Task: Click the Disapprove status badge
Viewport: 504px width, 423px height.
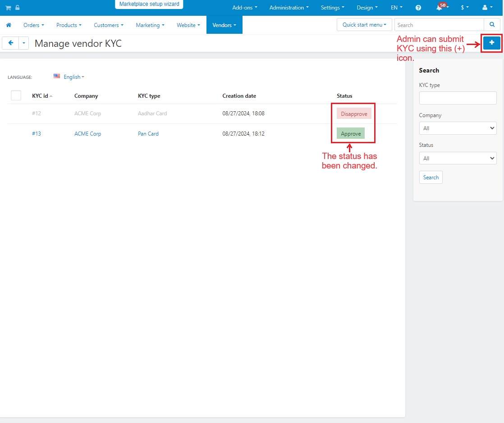Action: pyautogui.click(x=354, y=114)
